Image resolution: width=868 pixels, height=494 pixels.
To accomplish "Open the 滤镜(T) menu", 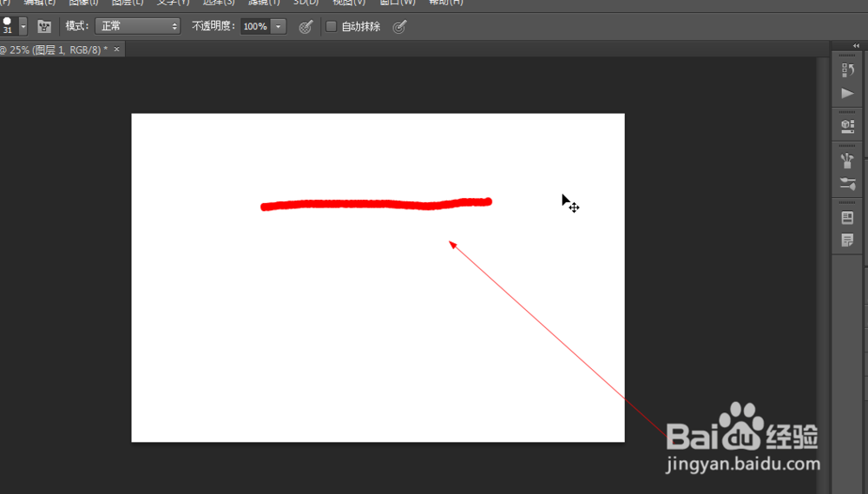I will click(264, 3).
